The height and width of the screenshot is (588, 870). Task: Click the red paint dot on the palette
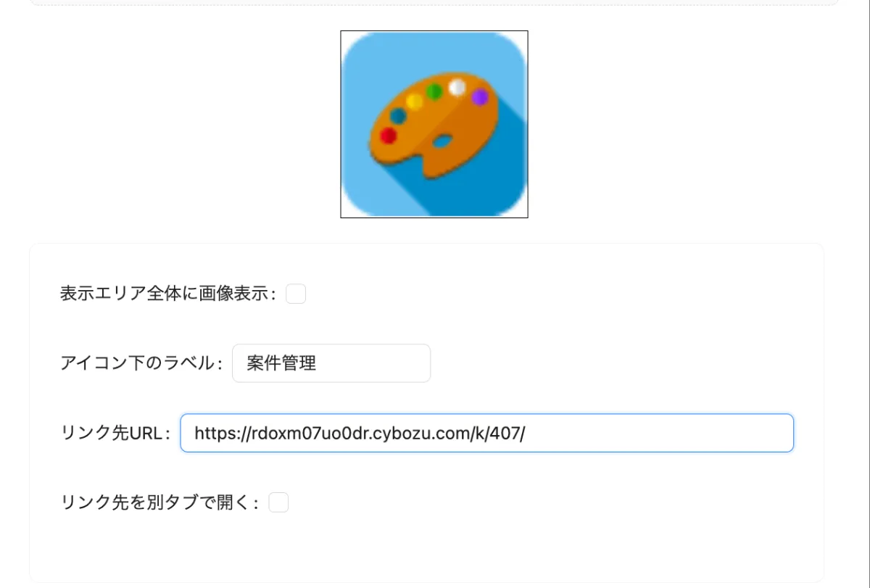pos(389,136)
